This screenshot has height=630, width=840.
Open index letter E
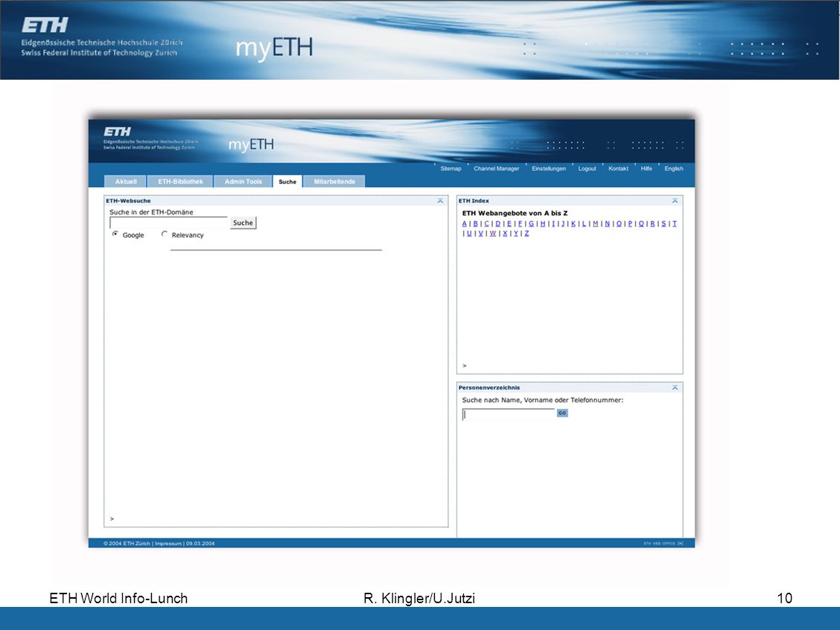pos(509,224)
